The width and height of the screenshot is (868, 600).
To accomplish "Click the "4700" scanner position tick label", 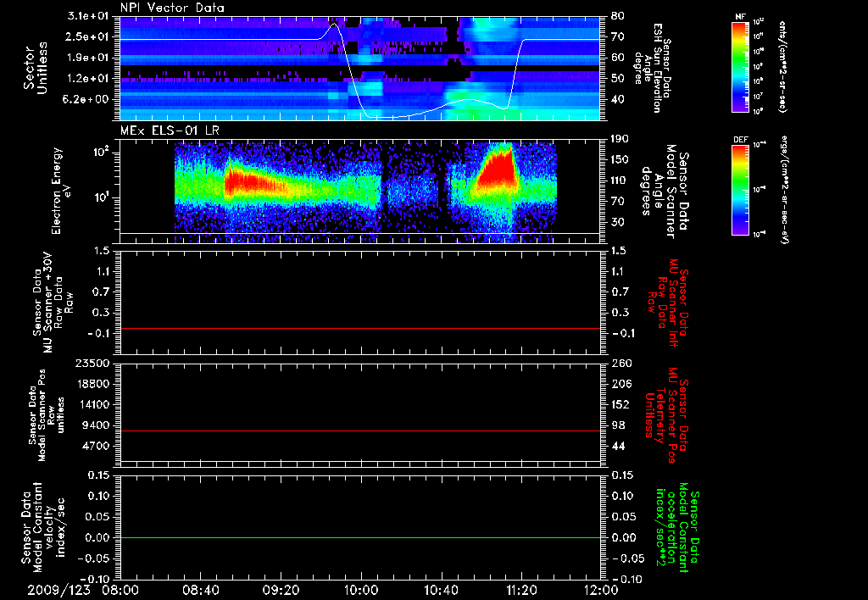I will click(95, 446).
